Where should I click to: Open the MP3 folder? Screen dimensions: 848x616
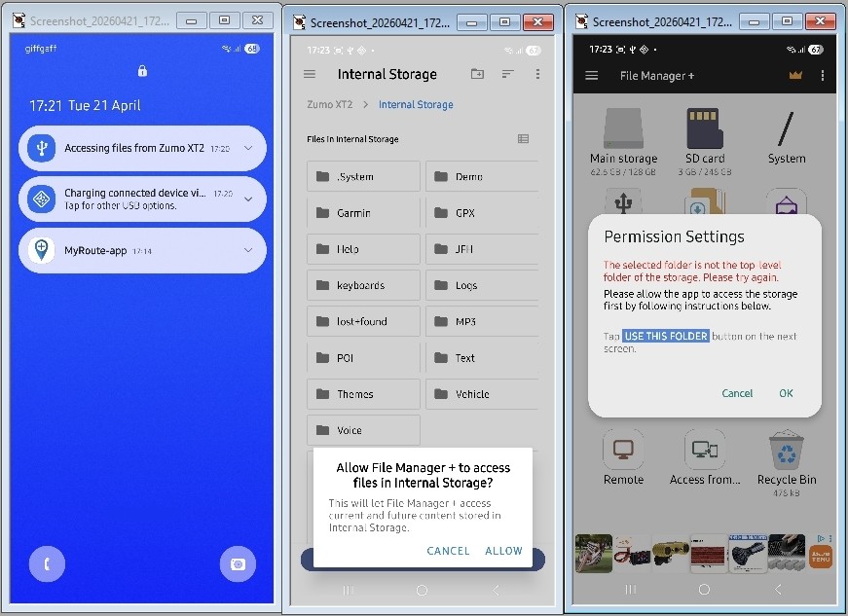pos(482,321)
